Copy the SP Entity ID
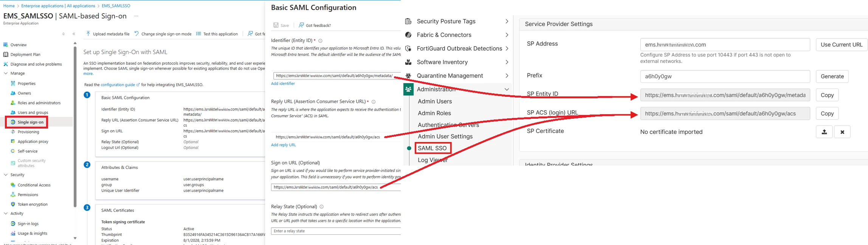The width and height of the screenshot is (868, 245). 827,95
